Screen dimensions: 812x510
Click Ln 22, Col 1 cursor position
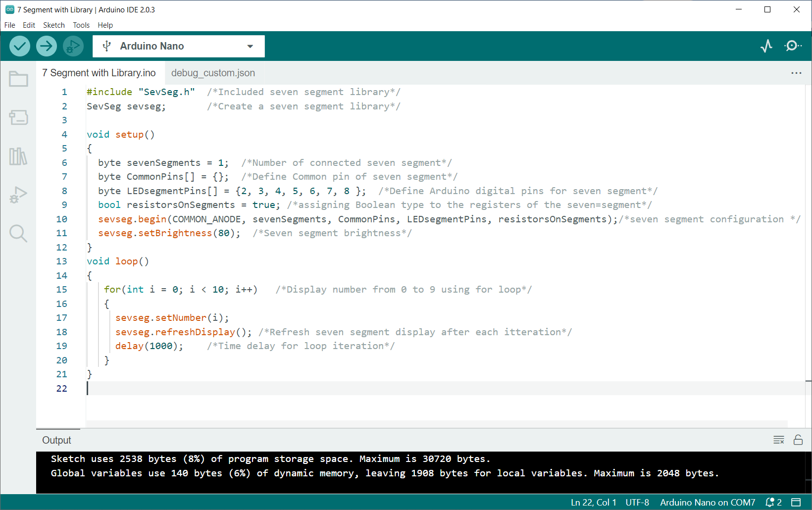(594, 502)
